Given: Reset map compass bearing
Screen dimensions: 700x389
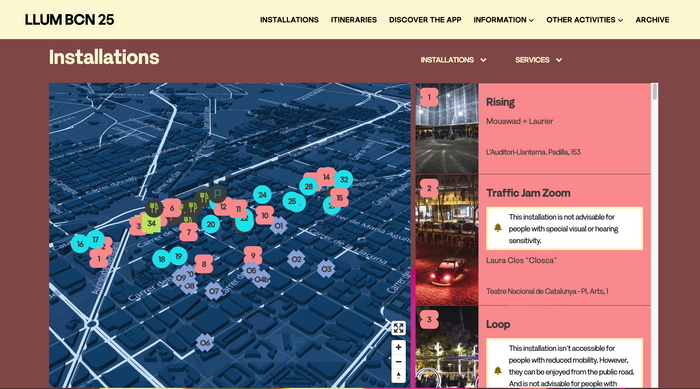Looking at the screenshot, I should coord(398,375).
